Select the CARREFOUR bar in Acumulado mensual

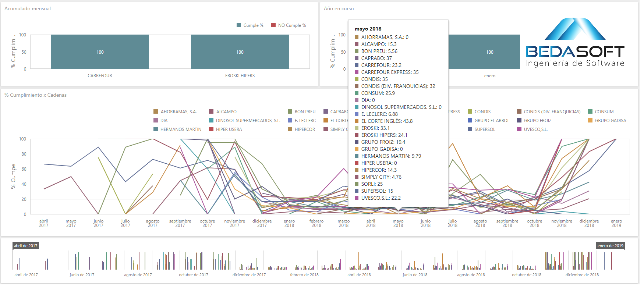(100, 52)
